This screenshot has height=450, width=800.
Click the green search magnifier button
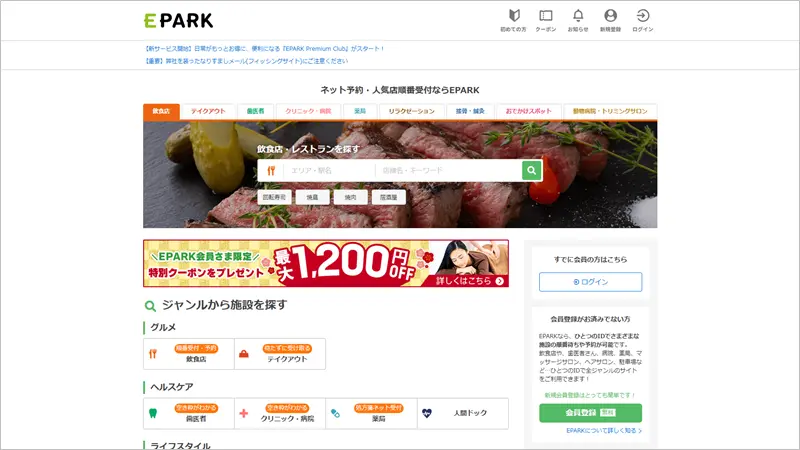[x=532, y=170]
